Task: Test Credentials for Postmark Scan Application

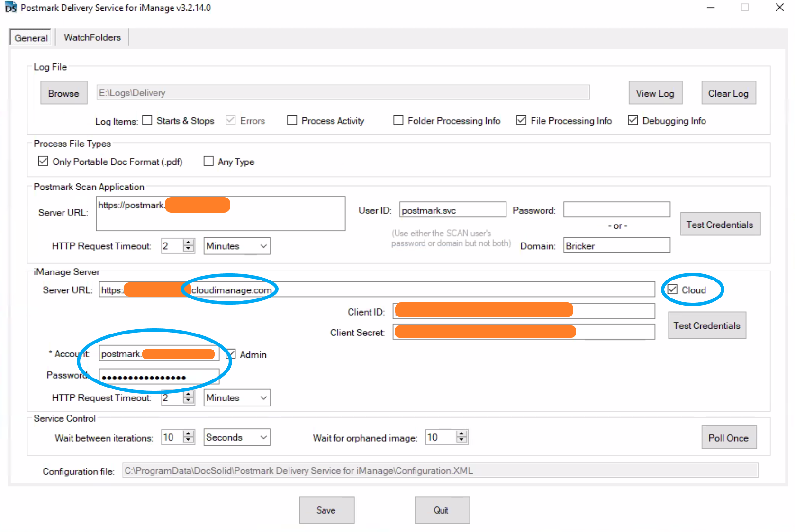Action: pos(720,224)
